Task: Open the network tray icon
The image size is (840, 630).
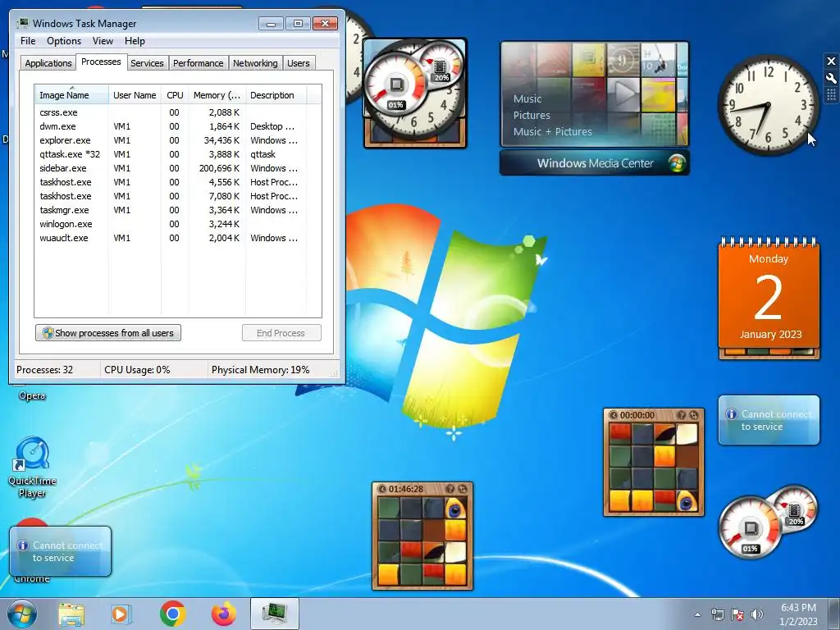Action: click(x=717, y=614)
